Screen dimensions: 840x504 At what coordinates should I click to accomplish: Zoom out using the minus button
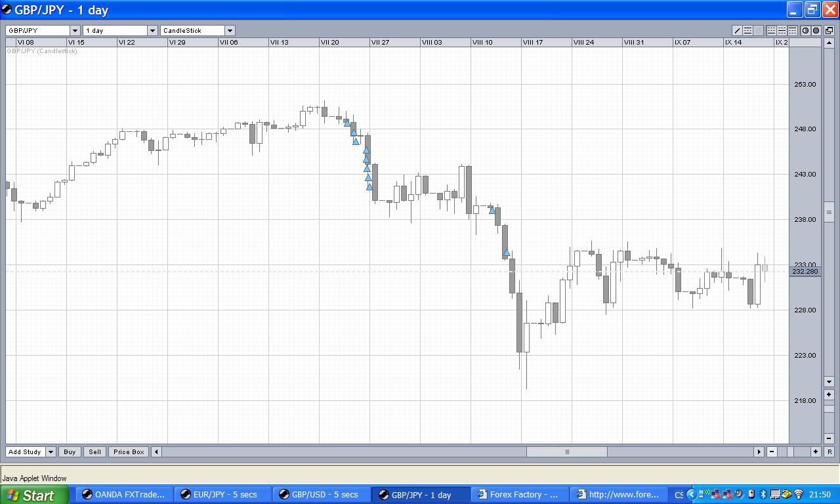coord(772,451)
